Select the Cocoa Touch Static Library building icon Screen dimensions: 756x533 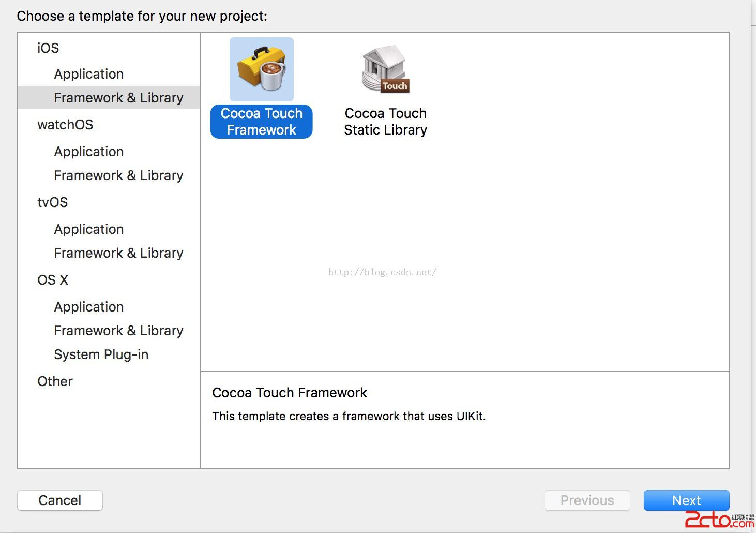[x=385, y=69]
